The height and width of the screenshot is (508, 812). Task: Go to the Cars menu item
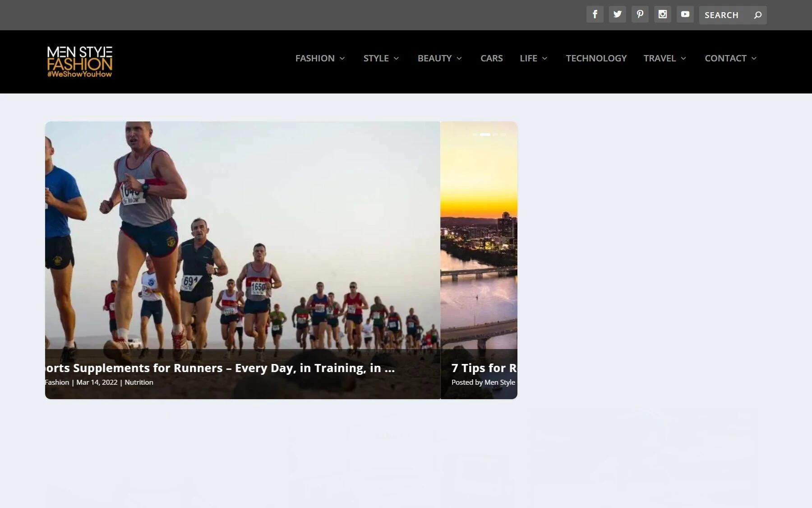491,58
